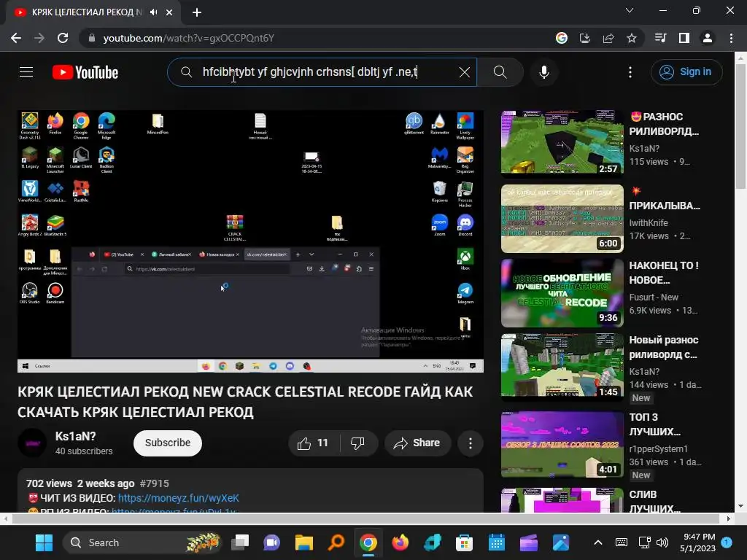Bookmark this page with the star icon
Viewport: 747px width, 560px height.
632,38
